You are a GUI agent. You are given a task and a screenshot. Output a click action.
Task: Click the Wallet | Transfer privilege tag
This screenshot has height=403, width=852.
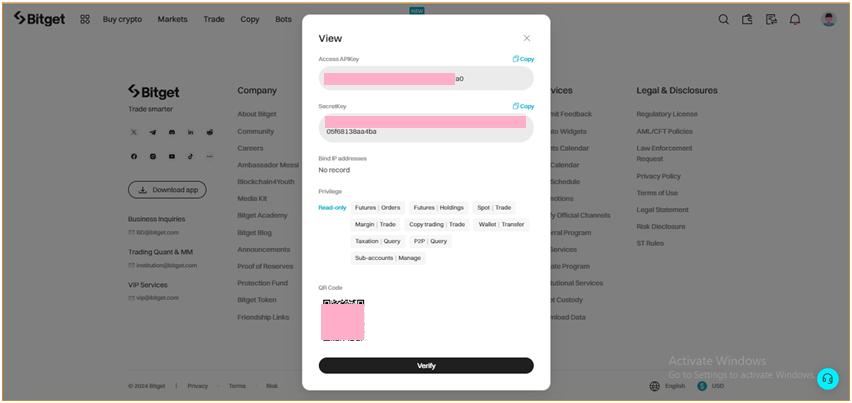[501, 224]
